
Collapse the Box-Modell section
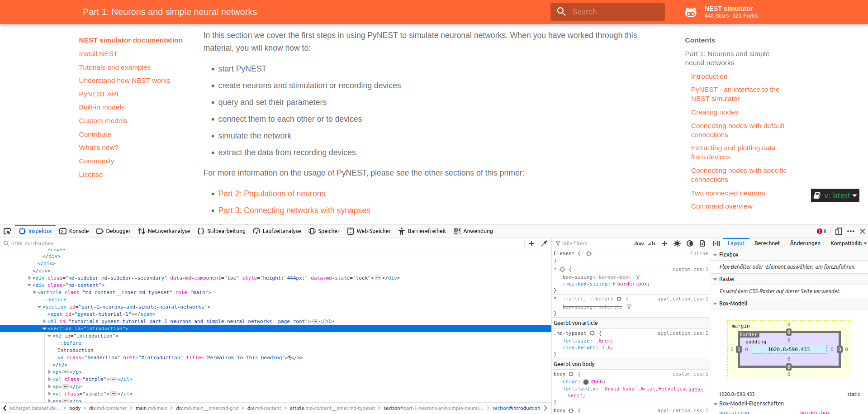pyautogui.click(x=715, y=303)
